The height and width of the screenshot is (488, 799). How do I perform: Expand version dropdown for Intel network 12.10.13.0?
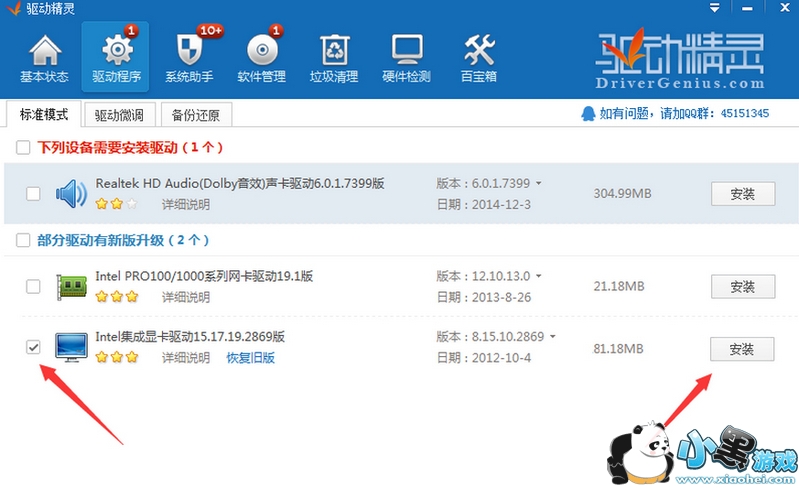click(x=538, y=277)
